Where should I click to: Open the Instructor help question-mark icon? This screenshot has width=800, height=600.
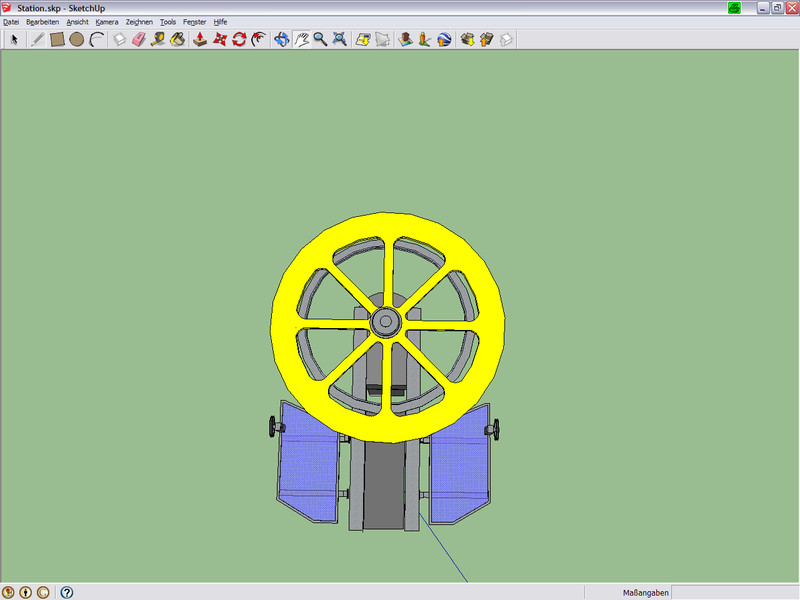[67, 592]
